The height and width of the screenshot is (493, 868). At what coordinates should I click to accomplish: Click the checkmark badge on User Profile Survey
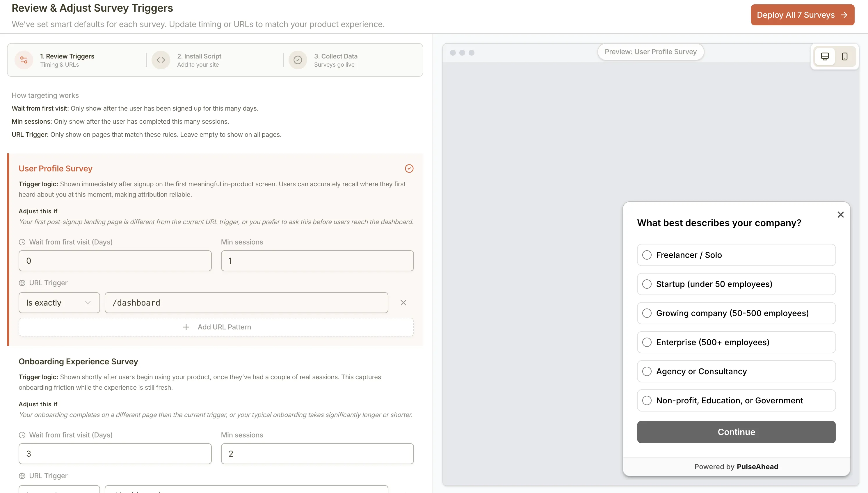point(409,168)
